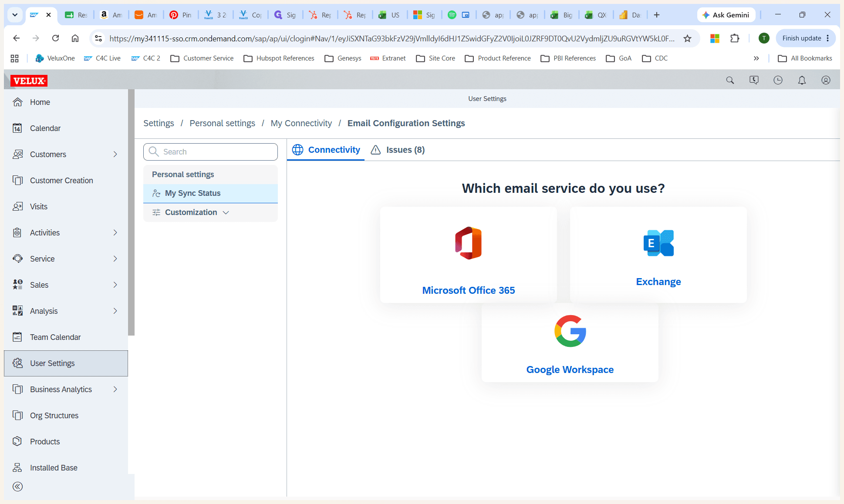Screen dimensions: 844x504
Task: Switch to the Connectivity tab
Action: coord(326,150)
